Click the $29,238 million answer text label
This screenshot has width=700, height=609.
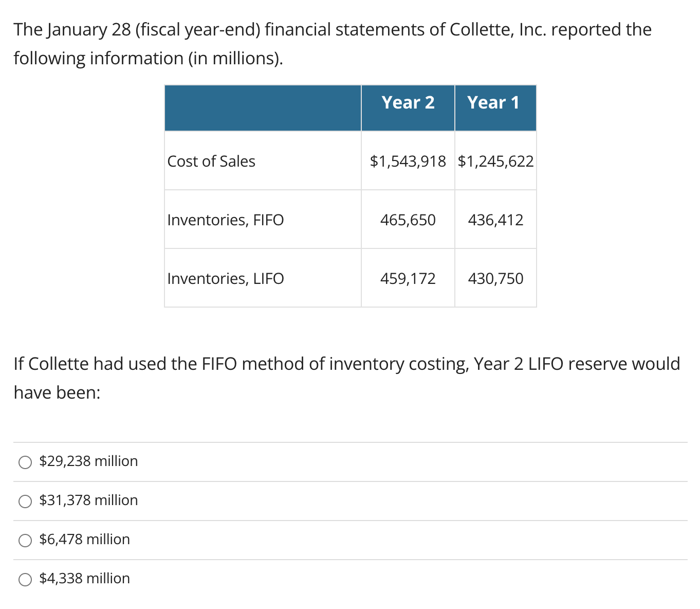88,461
